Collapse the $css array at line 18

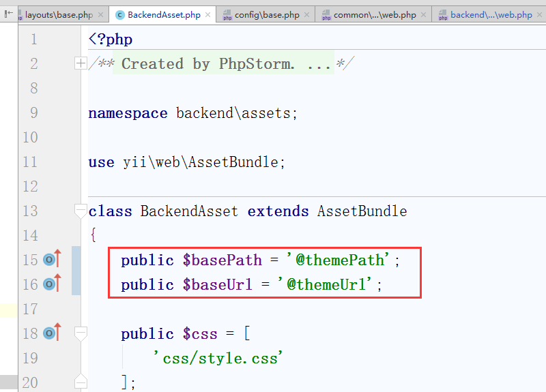click(x=81, y=334)
